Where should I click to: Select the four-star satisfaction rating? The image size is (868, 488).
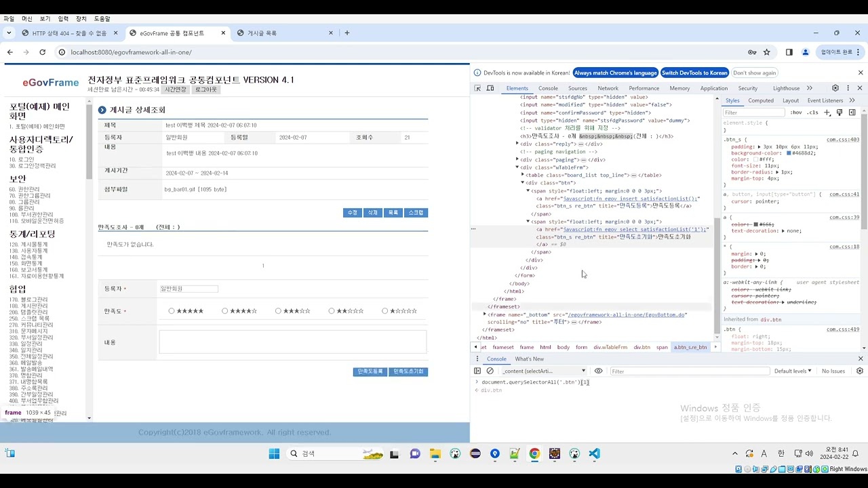pos(225,311)
